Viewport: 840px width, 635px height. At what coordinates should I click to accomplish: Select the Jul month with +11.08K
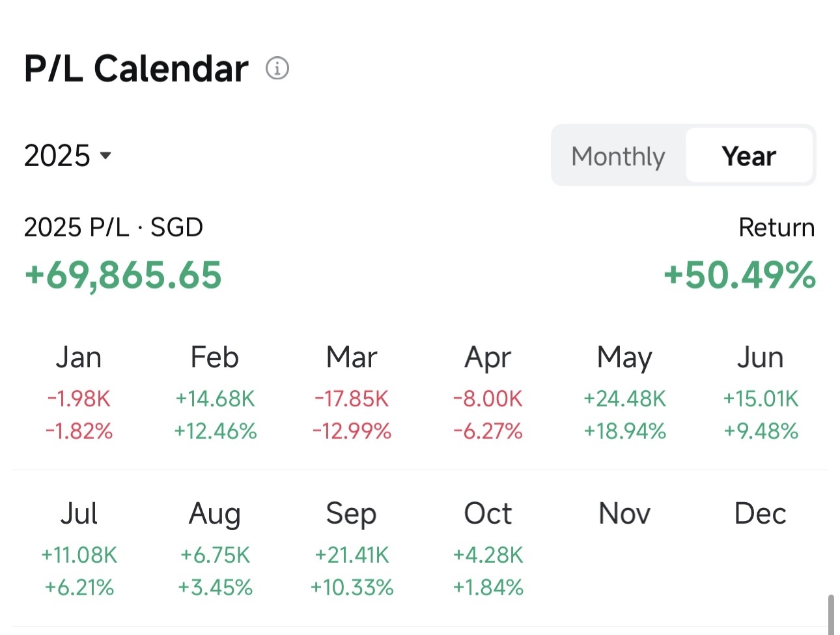79,549
